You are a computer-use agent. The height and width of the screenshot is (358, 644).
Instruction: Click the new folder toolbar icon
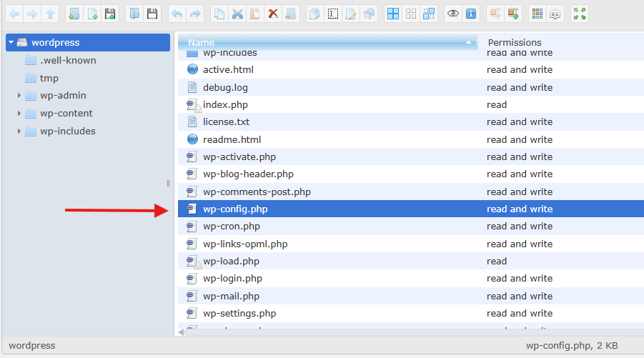click(74, 14)
